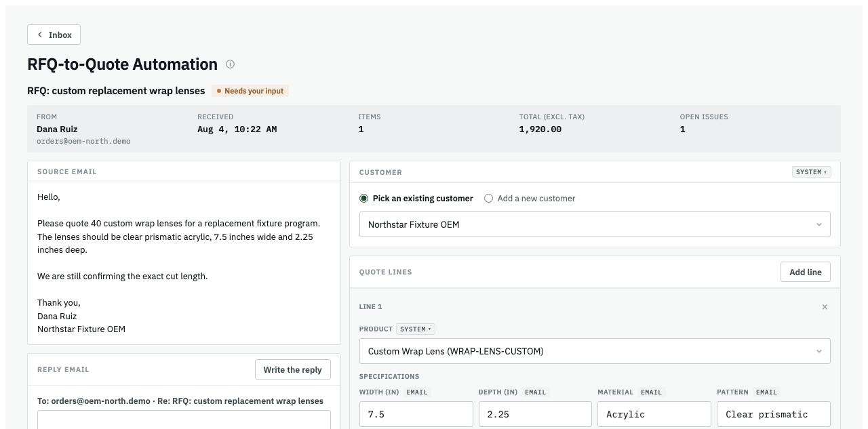Click EMAIL tag next to Pattern label
868x429 pixels.
point(767,392)
